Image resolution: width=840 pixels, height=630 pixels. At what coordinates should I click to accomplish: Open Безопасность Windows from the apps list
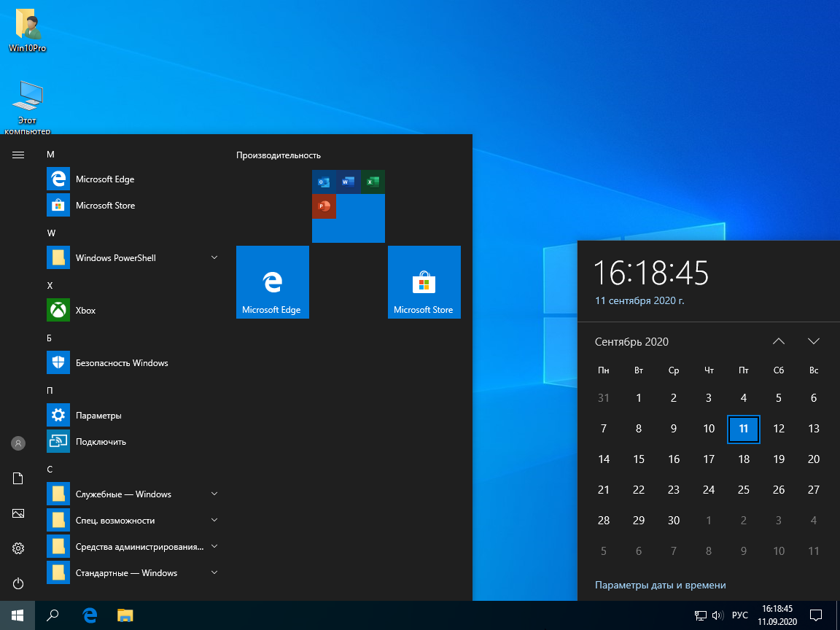(x=122, y=362)
